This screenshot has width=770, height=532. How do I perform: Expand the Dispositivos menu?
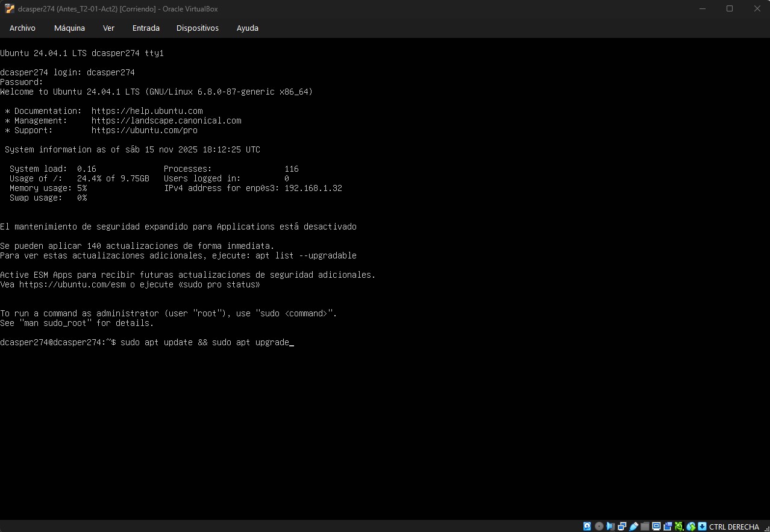tap(198, 28)
